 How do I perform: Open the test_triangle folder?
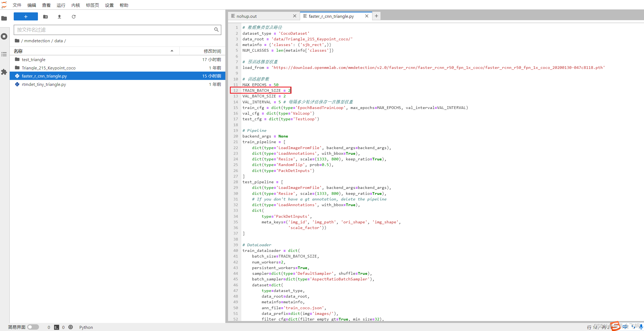pos(34,59)
